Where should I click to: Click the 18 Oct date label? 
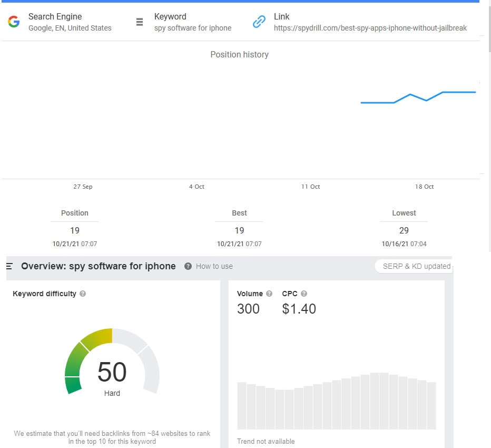(424, 187)
